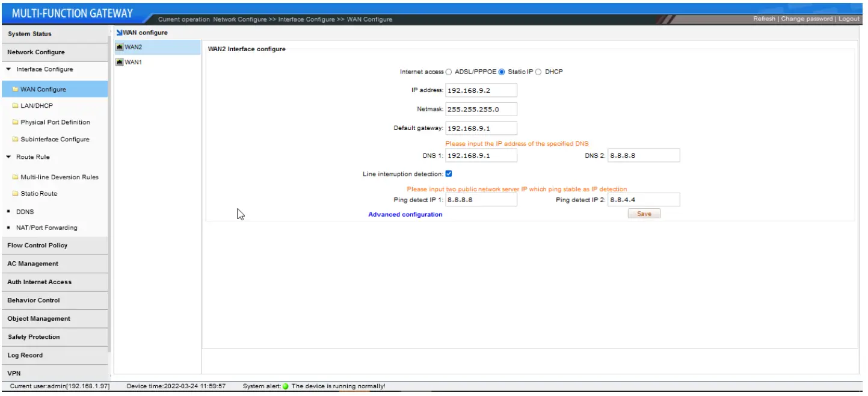Click the WAN1 network port icon
This screenshot has width=868, height=396.
(x=120, y=62)
